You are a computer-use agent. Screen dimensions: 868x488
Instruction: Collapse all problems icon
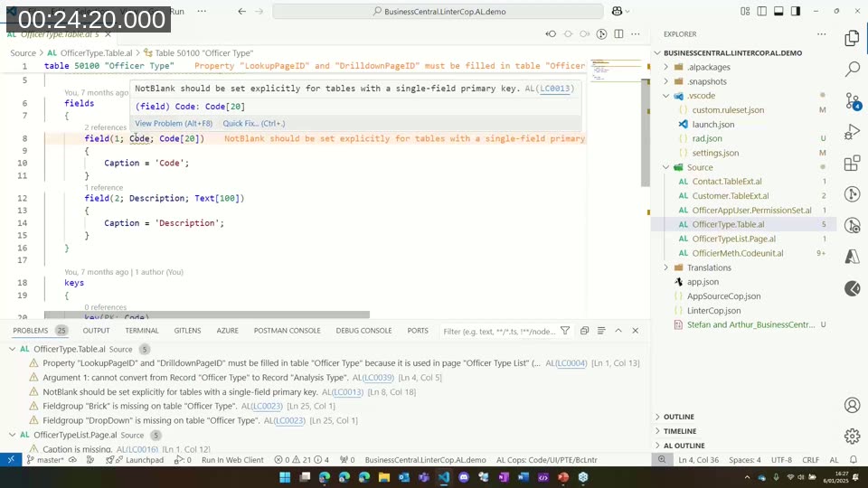[584, 331]
